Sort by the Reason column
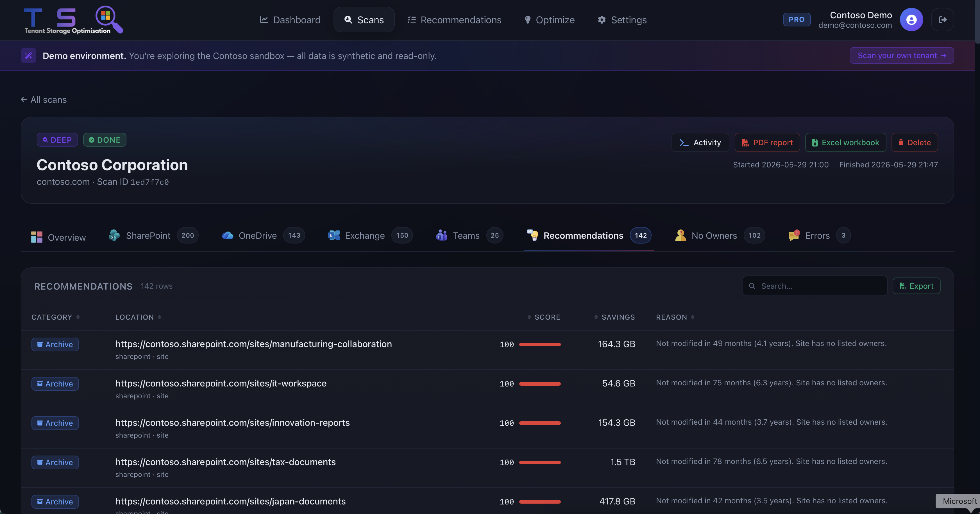The height and width of the screenshot is (514, 980). click(x=675, y=317)
